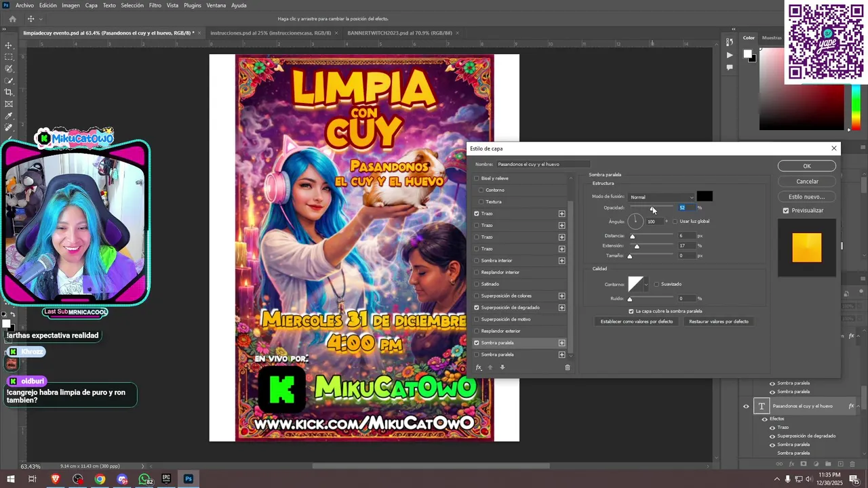Image resolution: width=868 pixels, height=488 pixels.
Task: Open the Ventana menu
Action: pyautogui.click(x=216, y=5)
